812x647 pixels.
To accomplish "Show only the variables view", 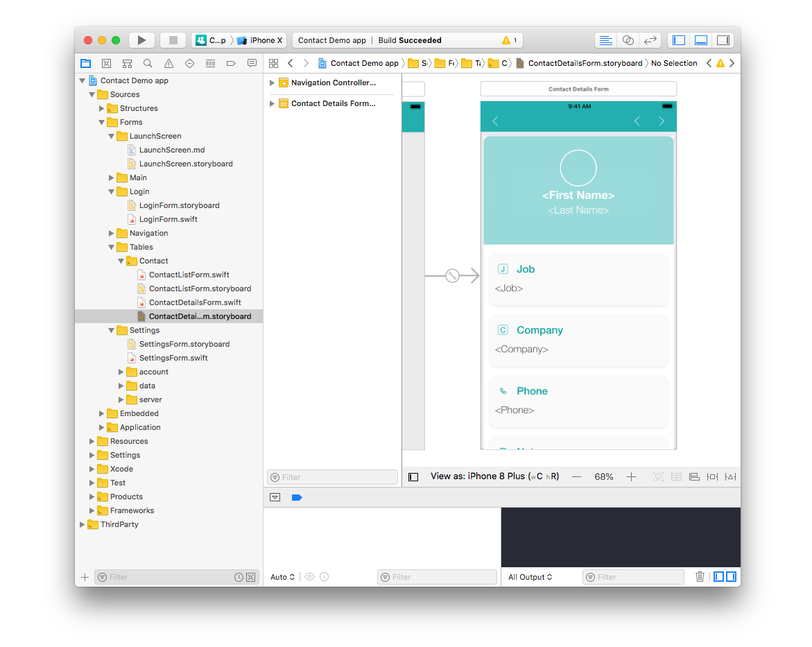I will [719, 576].
